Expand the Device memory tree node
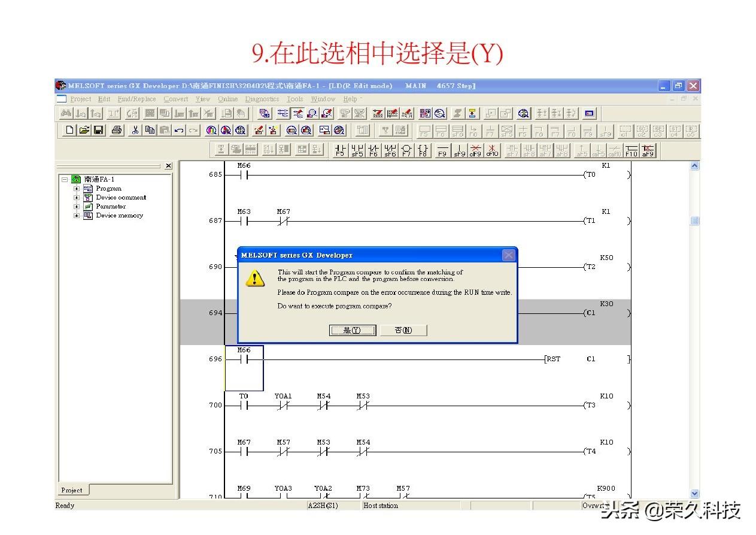The height and width of the screenshot is (535, 756). tap(77, 216)
